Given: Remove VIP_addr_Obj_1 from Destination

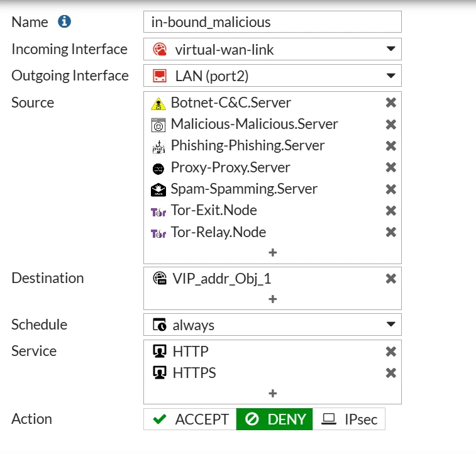Looking at the screenshot, I should click(x=391, y=279).
